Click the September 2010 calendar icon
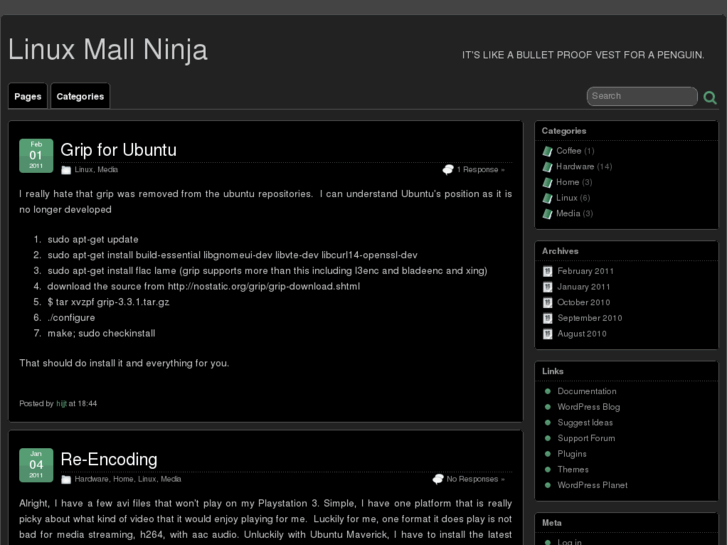Image resolution: width=727 pixels, height=545 pixels. click(548, 318)
